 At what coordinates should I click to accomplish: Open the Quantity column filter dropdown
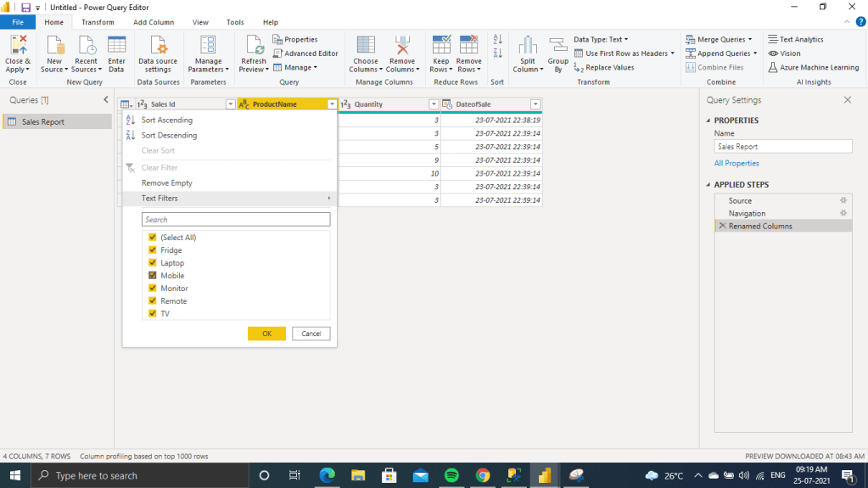point(434,104)
